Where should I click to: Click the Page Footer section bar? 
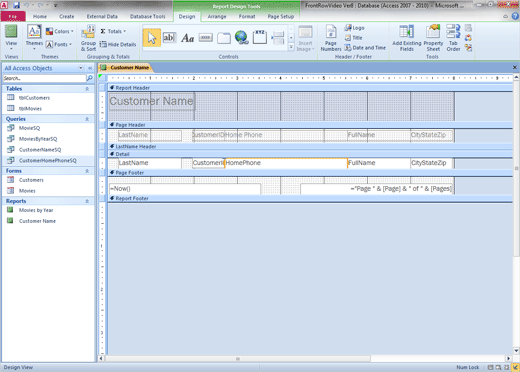[x=310, y=173]
